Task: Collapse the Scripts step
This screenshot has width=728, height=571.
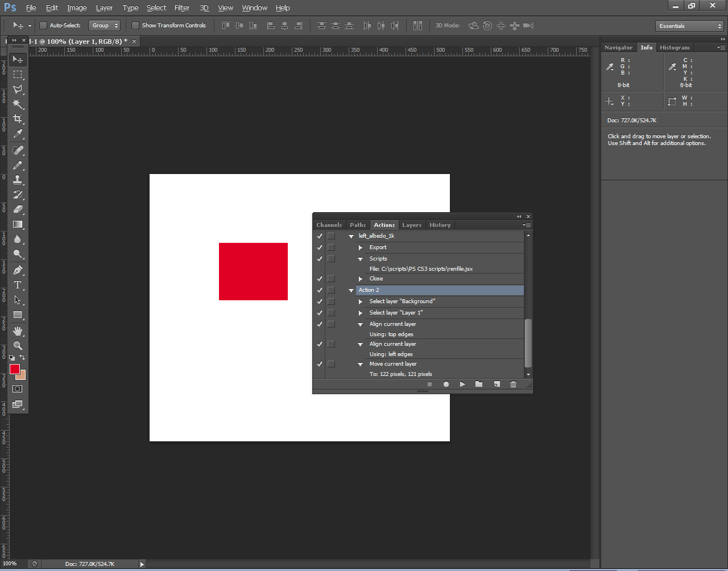Action: click(x=361, y=259)
